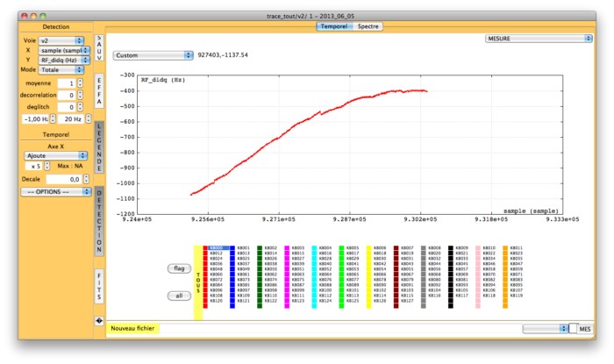The height and width of the screenshot is (364, 614).
Task: Click the deglitch stepper arrows
Action: 80,106
